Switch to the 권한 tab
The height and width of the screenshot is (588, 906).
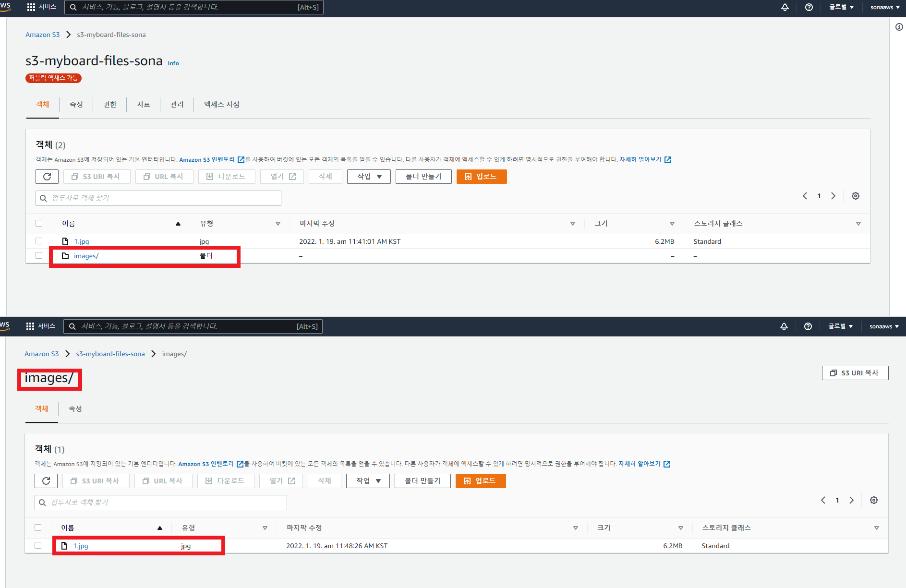(x=110, y=104)
